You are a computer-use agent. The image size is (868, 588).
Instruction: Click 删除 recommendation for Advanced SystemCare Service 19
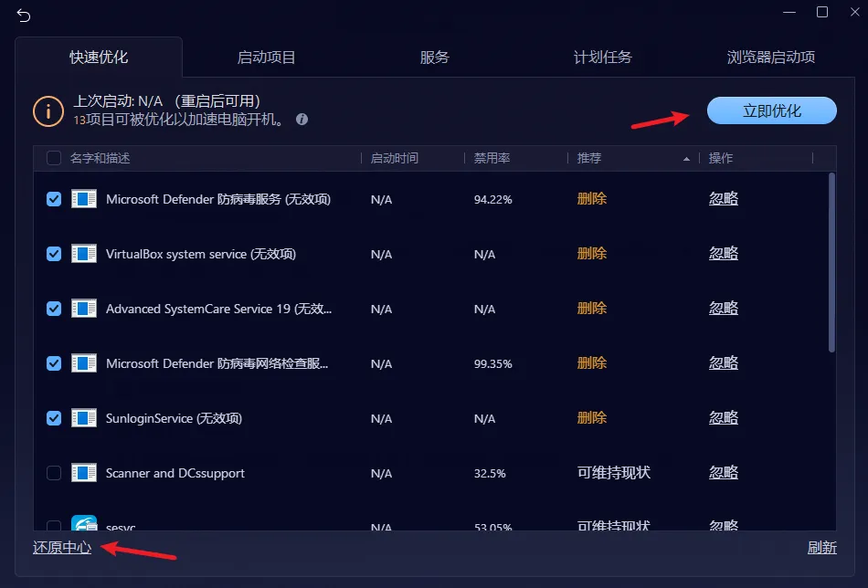click(x=592, y=308)
